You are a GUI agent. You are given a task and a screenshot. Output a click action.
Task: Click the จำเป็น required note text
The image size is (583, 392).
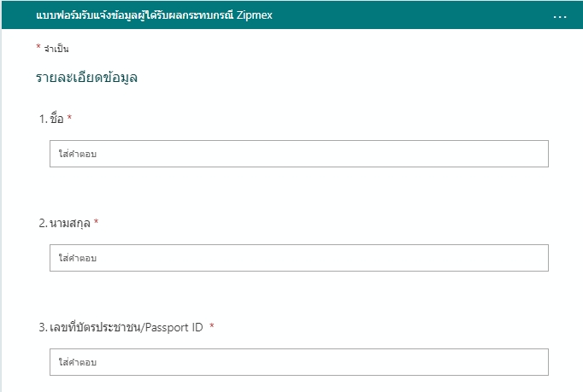coord(56,49)
